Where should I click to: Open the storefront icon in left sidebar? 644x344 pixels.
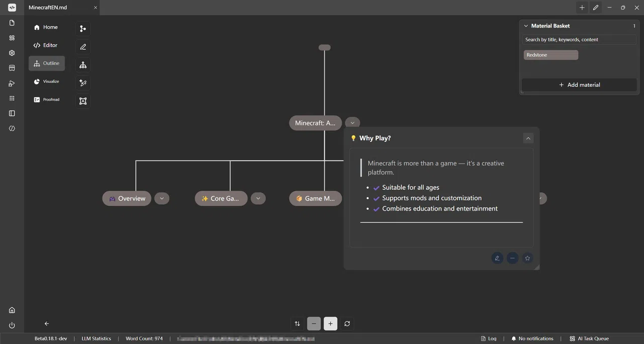coord(12,68)
